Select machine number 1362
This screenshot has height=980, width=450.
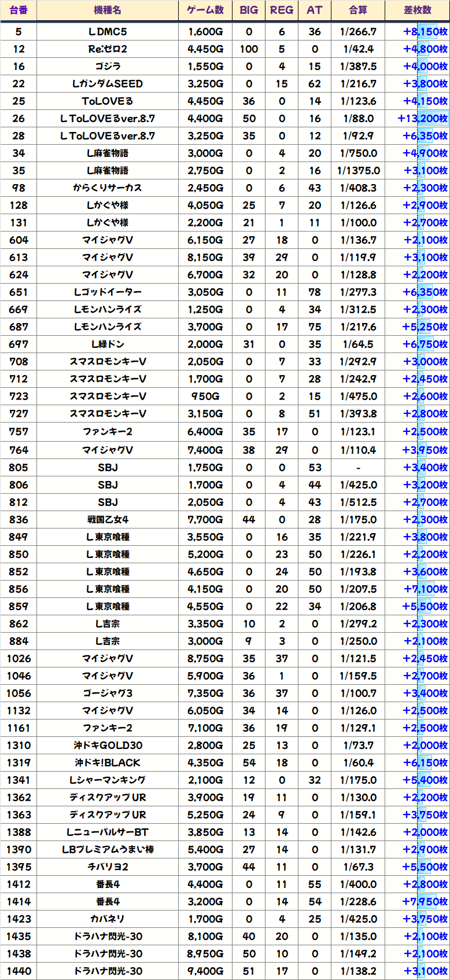point(19,797)
